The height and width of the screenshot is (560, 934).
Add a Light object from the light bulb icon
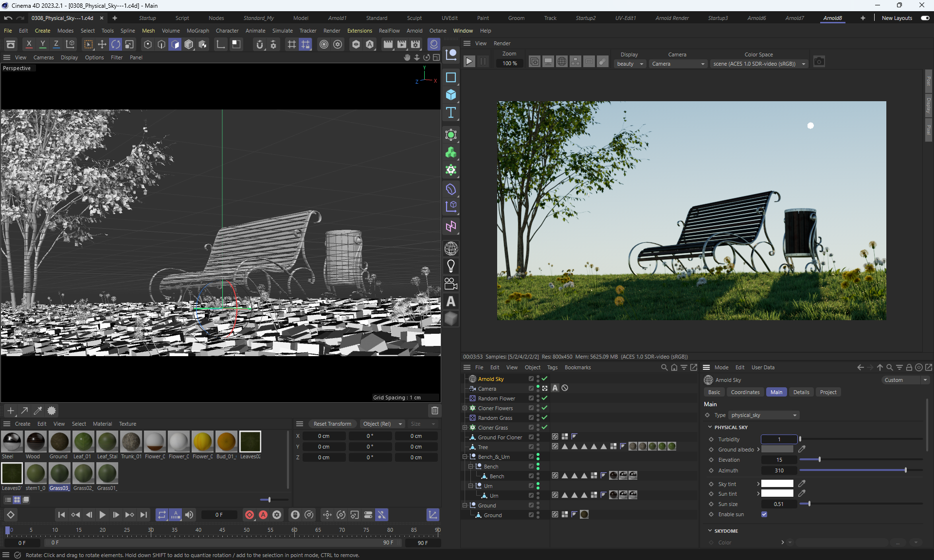point(451,266)
